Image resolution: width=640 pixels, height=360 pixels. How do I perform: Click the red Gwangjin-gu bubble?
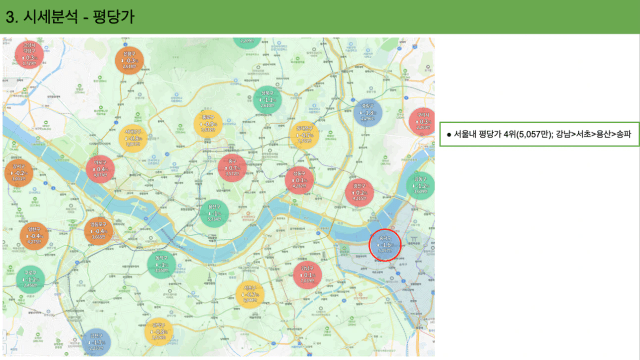[x=359, y=192]
